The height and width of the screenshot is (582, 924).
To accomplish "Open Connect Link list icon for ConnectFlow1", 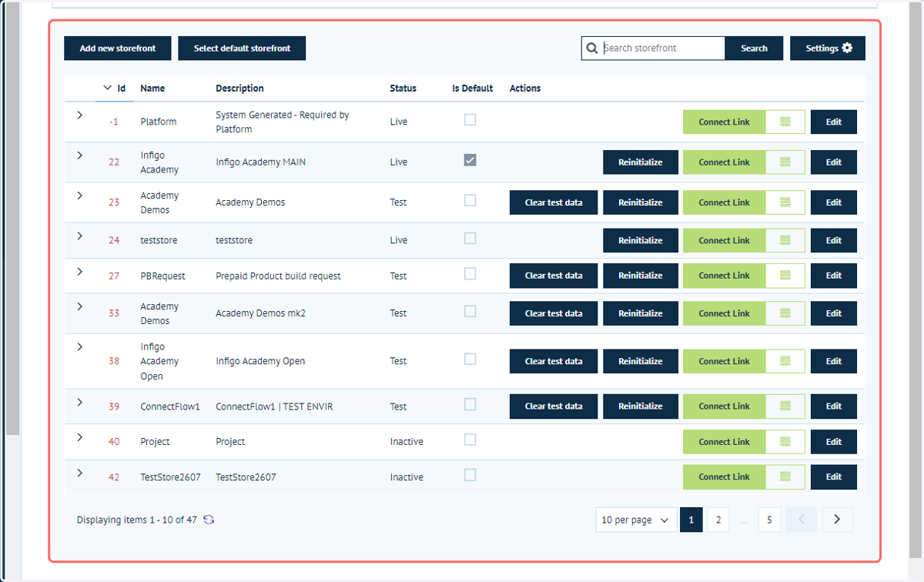I will [785, 406].
